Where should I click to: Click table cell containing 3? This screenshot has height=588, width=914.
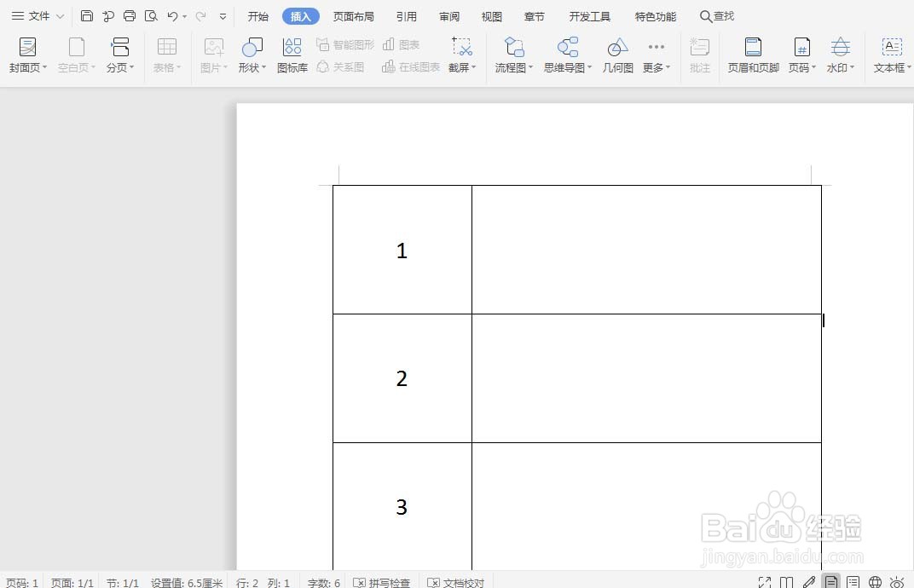pos(402,506)
